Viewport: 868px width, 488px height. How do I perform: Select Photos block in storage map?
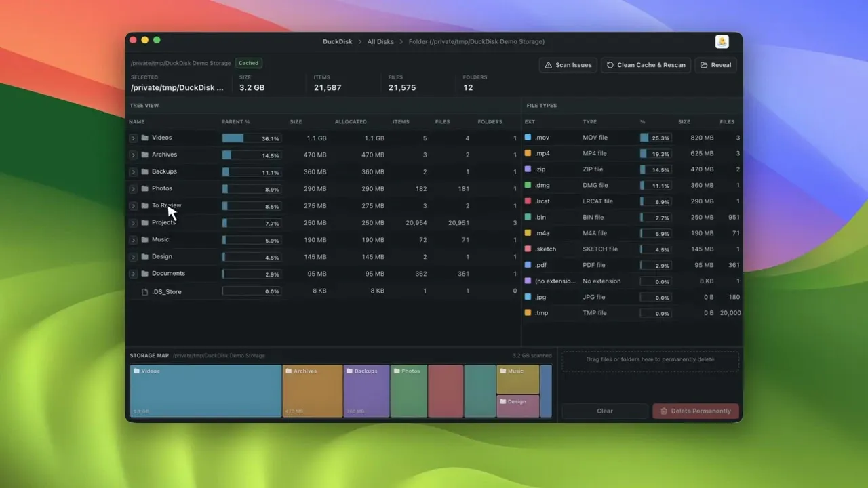[x=409, y=391]
